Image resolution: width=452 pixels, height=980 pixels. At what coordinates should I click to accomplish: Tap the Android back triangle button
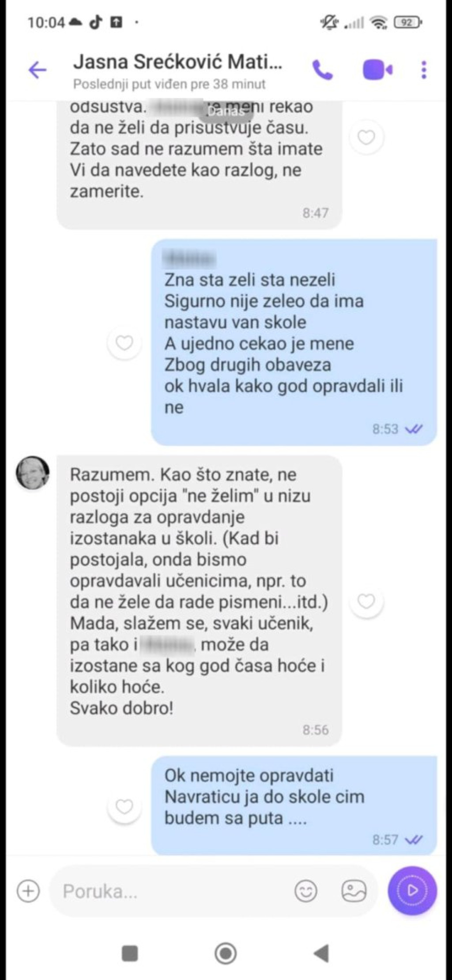pos(321,953)
